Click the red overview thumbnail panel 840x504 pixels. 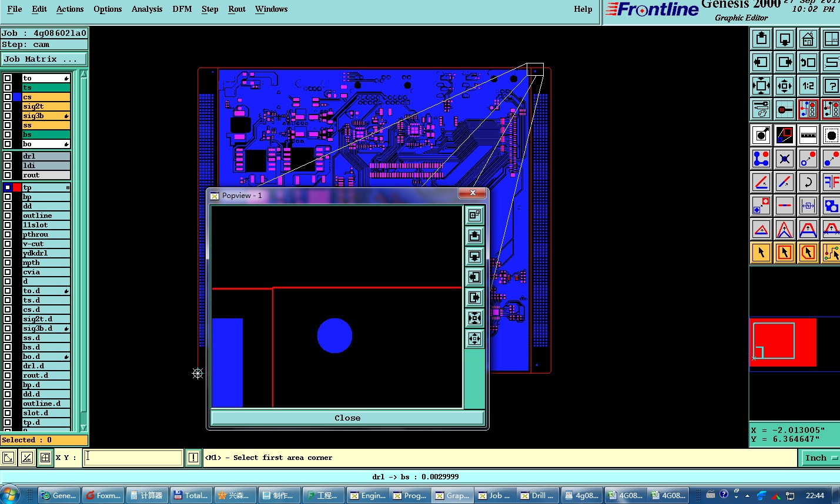point(783,342)
